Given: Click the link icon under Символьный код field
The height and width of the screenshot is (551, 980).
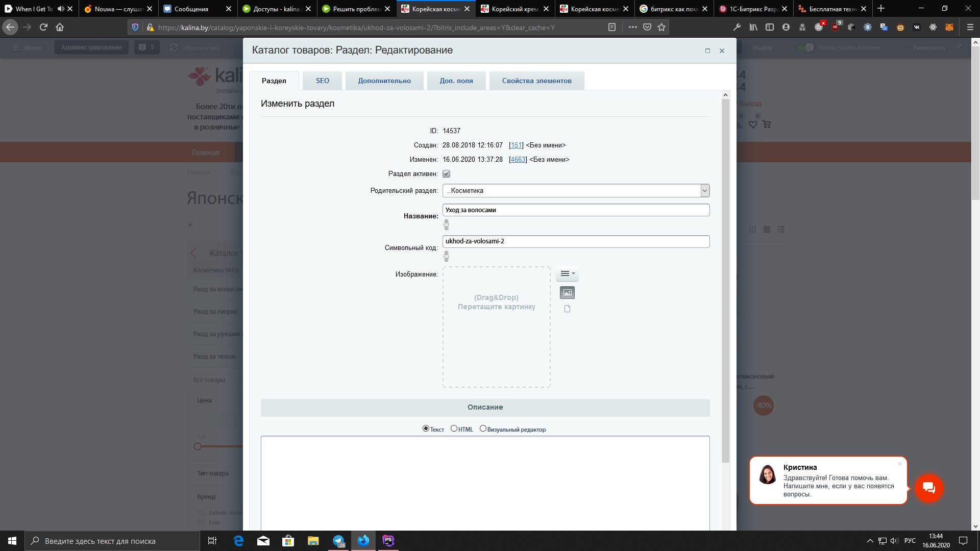Looking at the screenshot, I should tap(446, 256).
